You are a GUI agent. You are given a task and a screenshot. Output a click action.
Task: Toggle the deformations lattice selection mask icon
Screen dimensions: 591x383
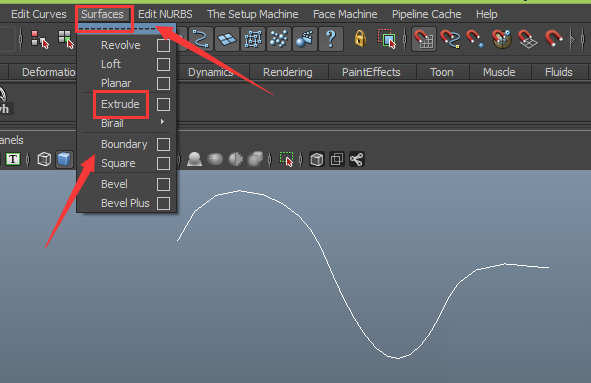coord(253,39)
